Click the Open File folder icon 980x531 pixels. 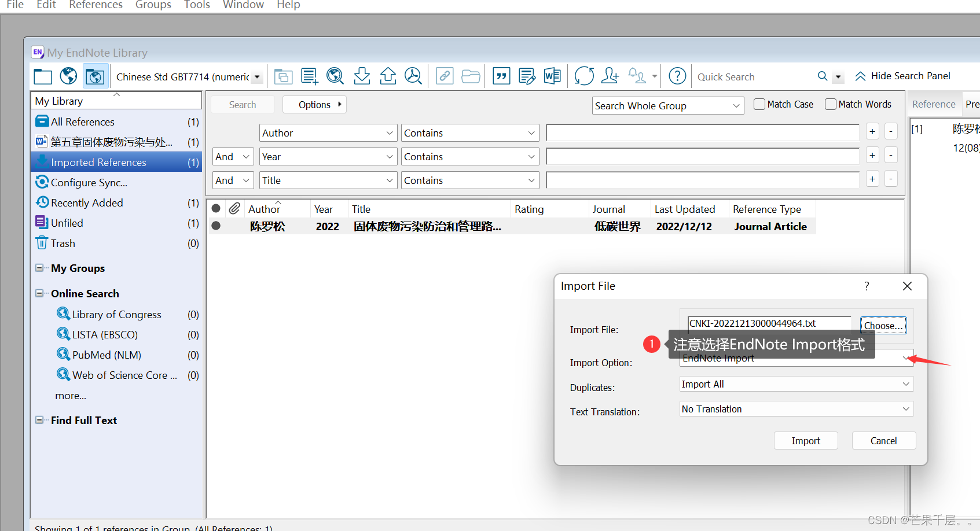[471, 76]
